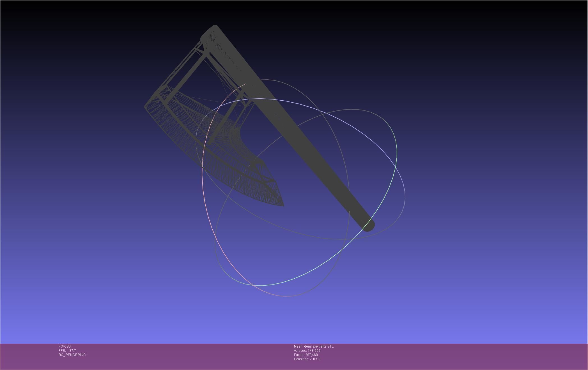Click the FOV: 60 readout
The image size is (588, 370).
point(65,346)
